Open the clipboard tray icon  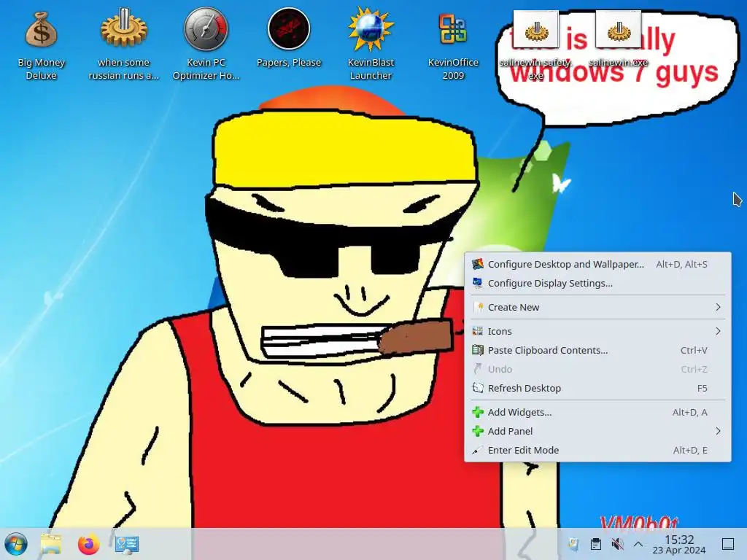[x=595, y=544]
